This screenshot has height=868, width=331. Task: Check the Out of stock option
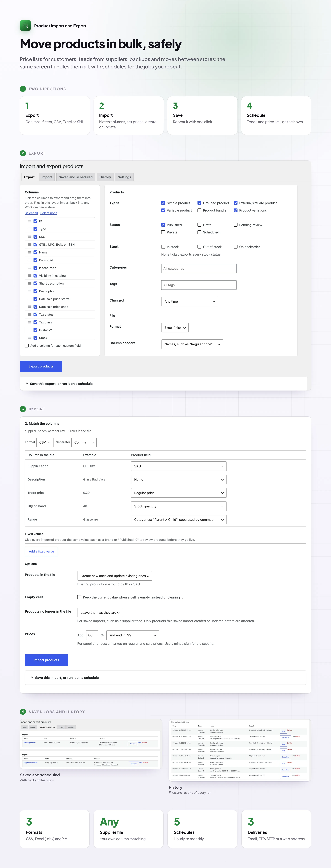(x=199, y=247)
